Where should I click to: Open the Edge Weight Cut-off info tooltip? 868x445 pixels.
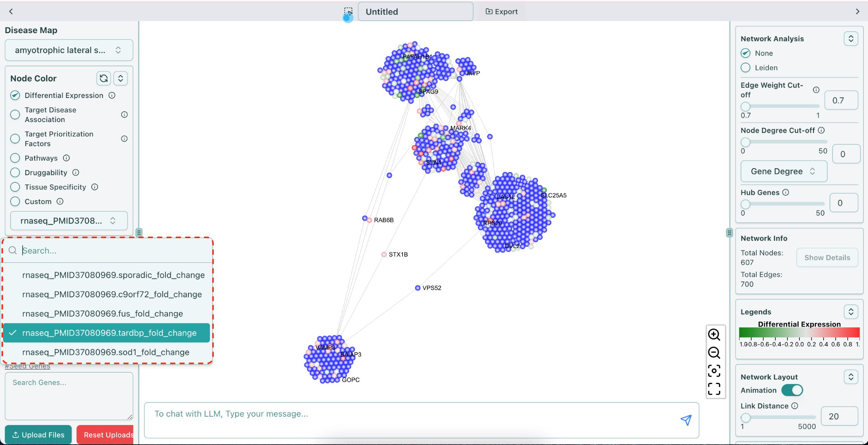[816, 90]
